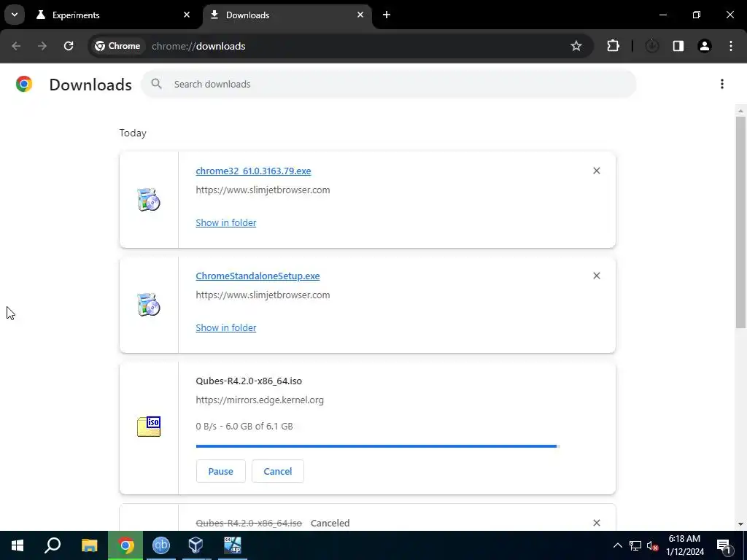747x560 pixels.
Task: Open a new tab with plus button
Action: (387, 15)
